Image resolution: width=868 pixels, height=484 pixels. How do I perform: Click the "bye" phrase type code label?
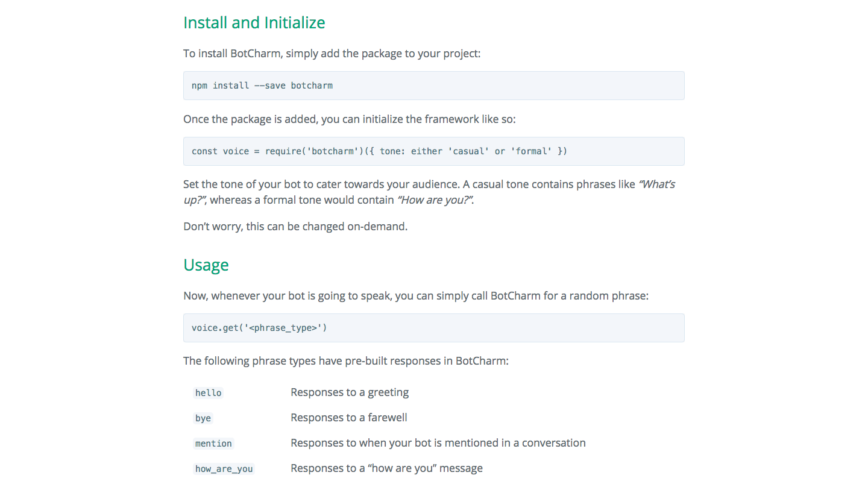tap(203, 418)
